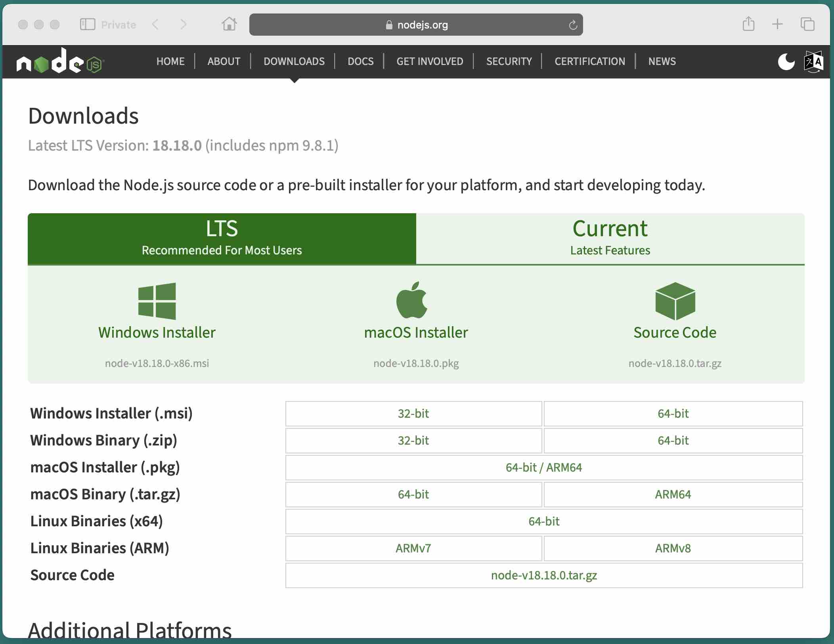
Task: Click the Linux Binaries (ARM) row label
Action: click(x=100, y=548)
